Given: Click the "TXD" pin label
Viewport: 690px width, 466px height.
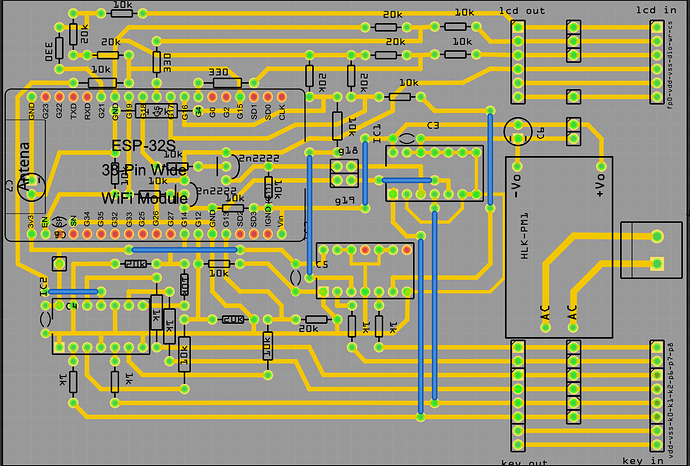Looking at the screenshot, I should pos(73,112).
